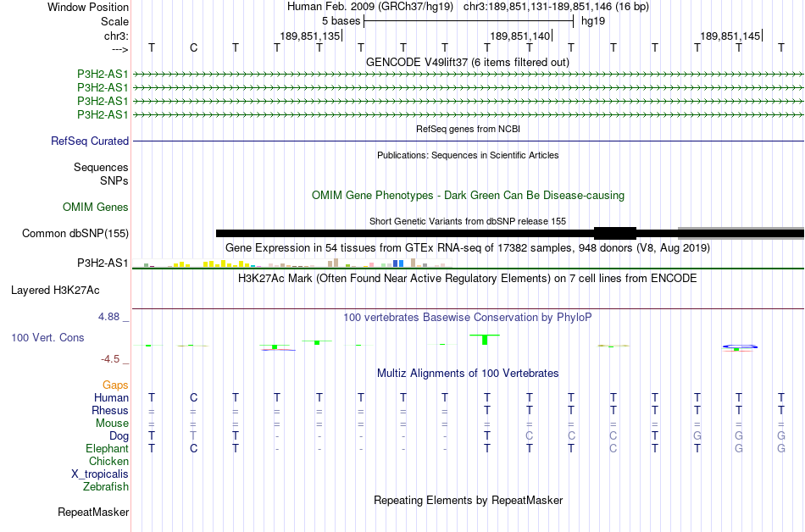This screenshot has height=532, width=805.
Task: Click the thick black block in the dbSNP item
Action: click(x=615, y=234)
